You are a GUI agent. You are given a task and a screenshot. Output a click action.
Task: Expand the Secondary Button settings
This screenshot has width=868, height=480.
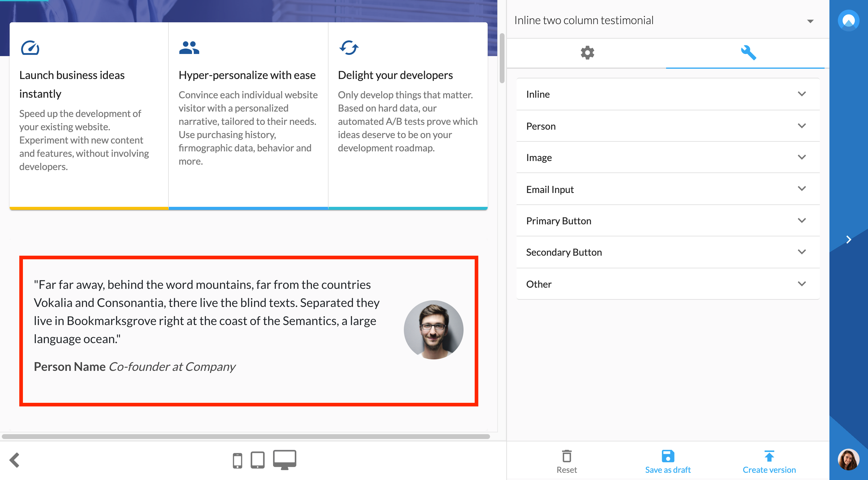[668, 252]
